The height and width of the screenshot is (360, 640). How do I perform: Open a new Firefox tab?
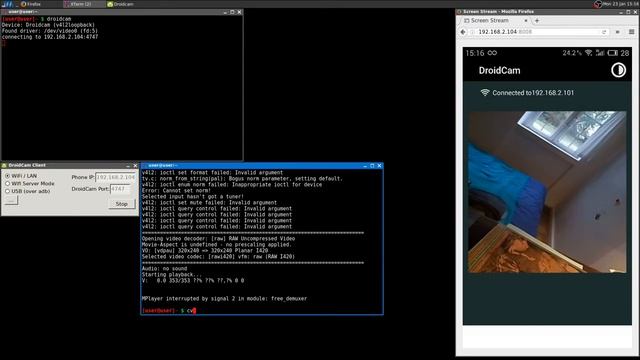pos(537,20)
